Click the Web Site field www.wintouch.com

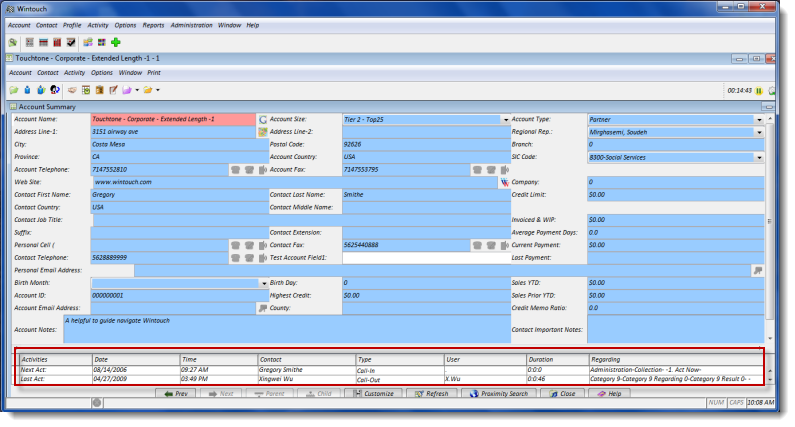[295, 182]
